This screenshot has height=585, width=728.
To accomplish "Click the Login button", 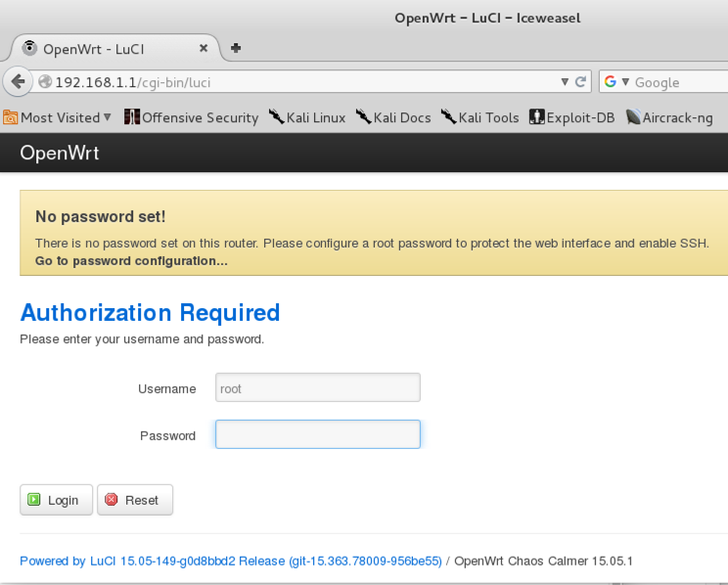I will point(56,500).
